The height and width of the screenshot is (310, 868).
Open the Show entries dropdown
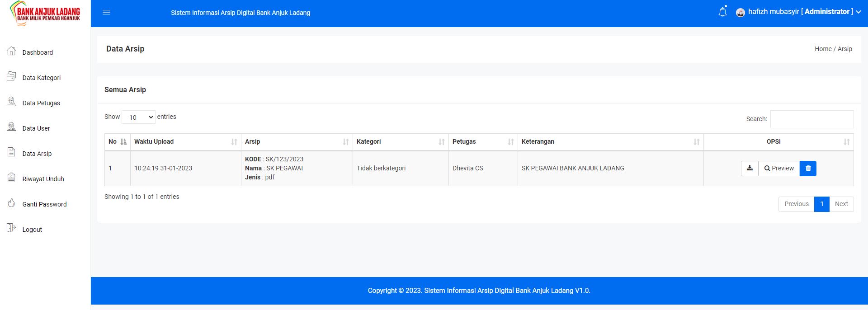click(138, 117)
